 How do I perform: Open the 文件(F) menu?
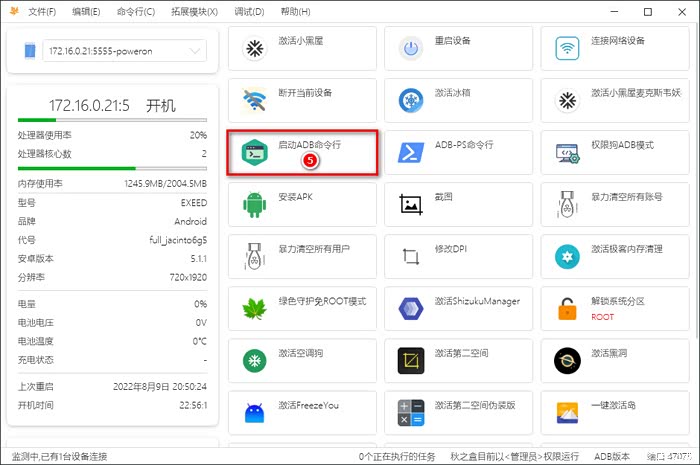tap(42, 12)
